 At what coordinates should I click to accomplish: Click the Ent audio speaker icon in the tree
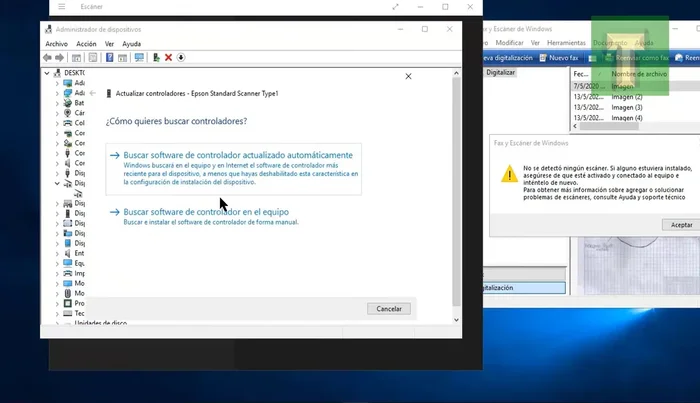tap(67, 253)
